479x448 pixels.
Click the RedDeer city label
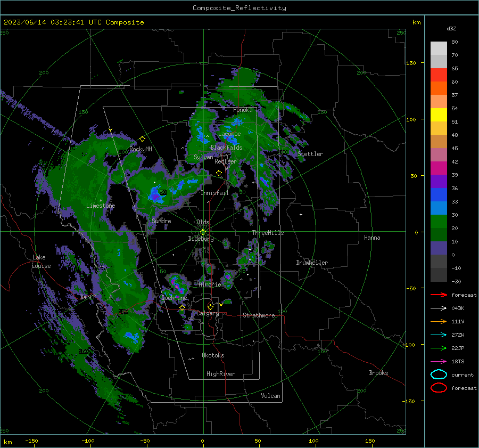pyautogui.click(x=226, y=161)
